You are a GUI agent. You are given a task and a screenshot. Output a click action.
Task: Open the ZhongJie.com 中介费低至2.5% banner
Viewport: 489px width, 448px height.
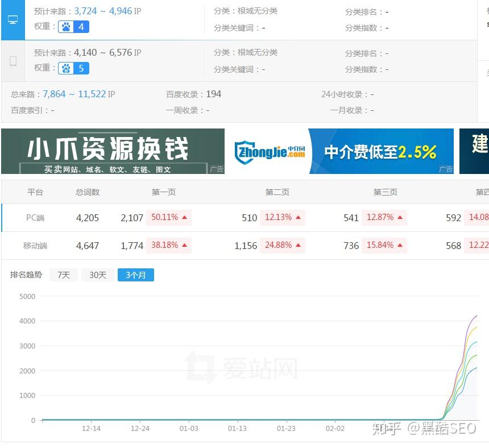coord(342,151)
